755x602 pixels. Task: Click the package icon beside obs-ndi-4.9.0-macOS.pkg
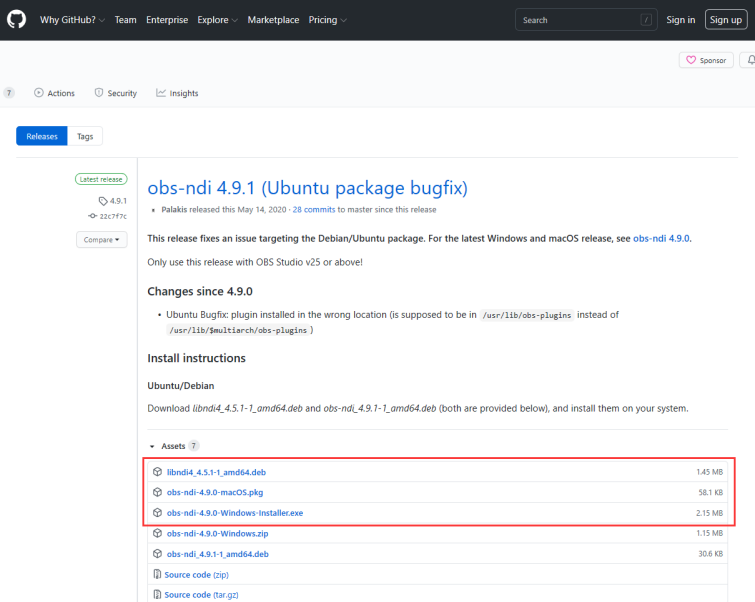(157, 492)
